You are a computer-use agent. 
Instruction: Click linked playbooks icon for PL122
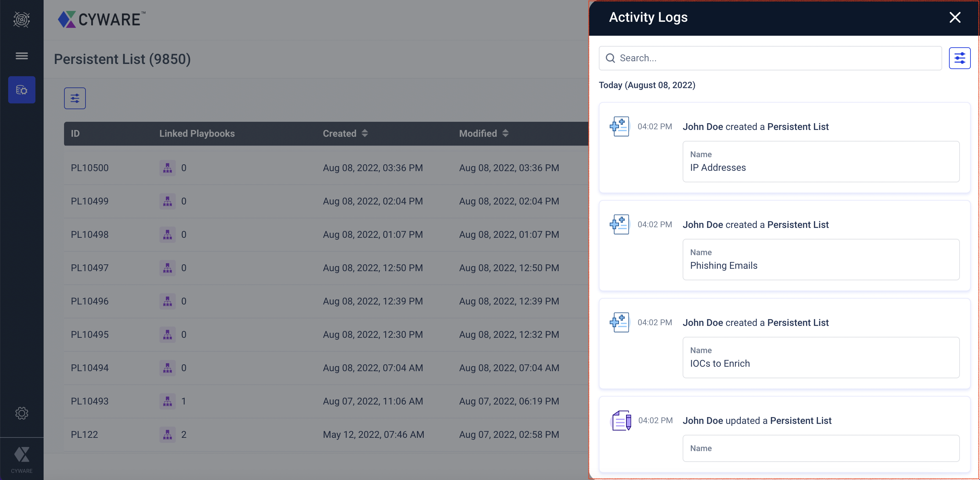pyautogui.click(x=167, y=434)
